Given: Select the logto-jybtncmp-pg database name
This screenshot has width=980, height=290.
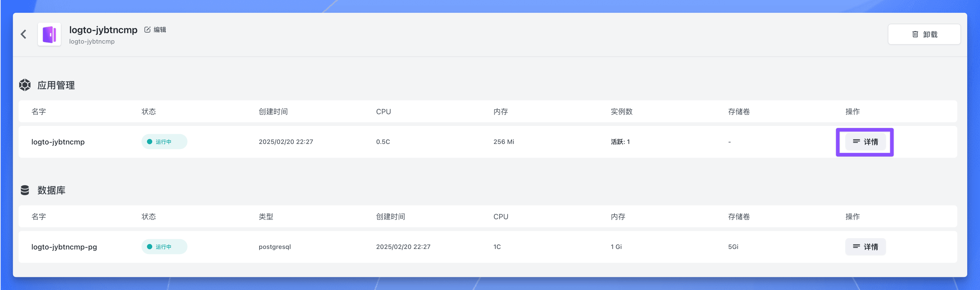Looking at the screenshot, I should pos(64,247).
